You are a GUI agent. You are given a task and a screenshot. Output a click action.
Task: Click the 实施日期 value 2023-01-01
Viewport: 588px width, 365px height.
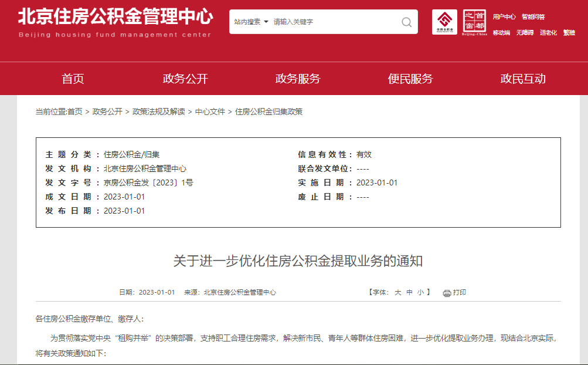click(x=376, y=183)
